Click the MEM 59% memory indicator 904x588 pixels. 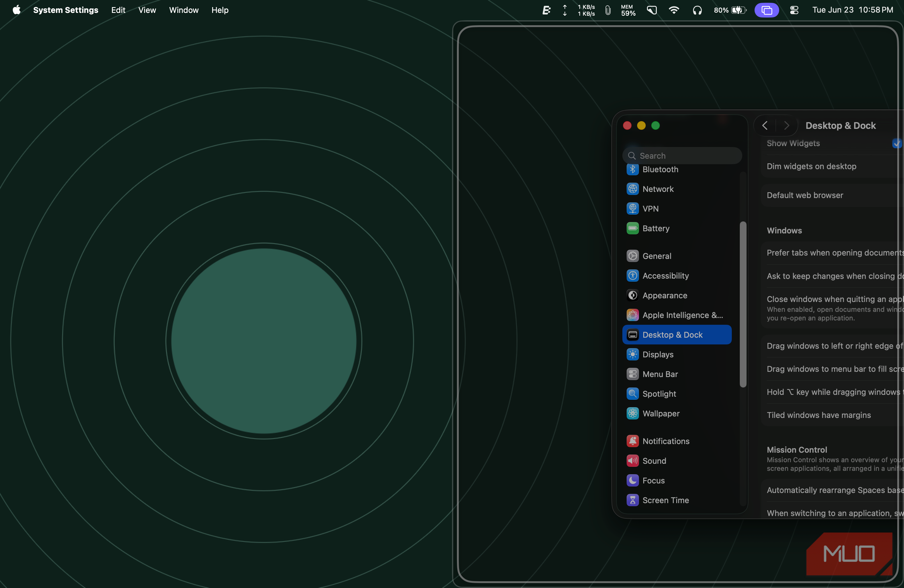click(628, 10)
